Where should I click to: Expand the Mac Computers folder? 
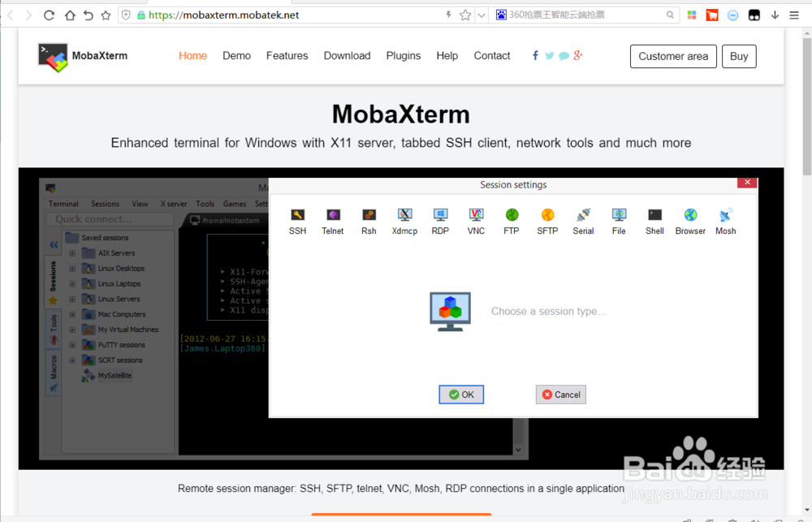point(72,314)
